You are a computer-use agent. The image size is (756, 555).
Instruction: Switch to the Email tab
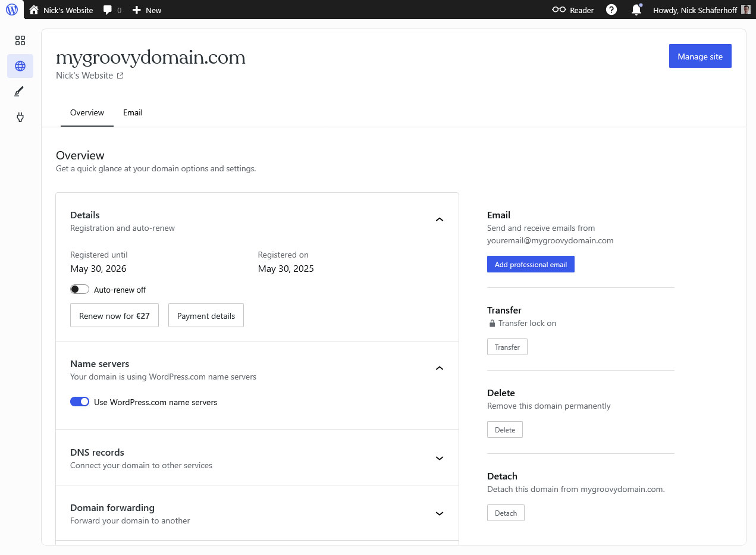pyautogui.click(x=132, y=112)
